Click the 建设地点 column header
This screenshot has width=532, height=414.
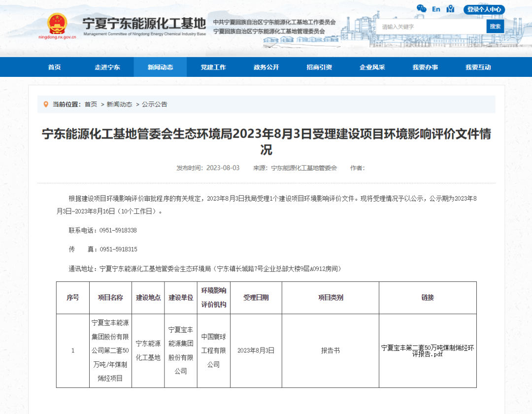tap(148, 298)
